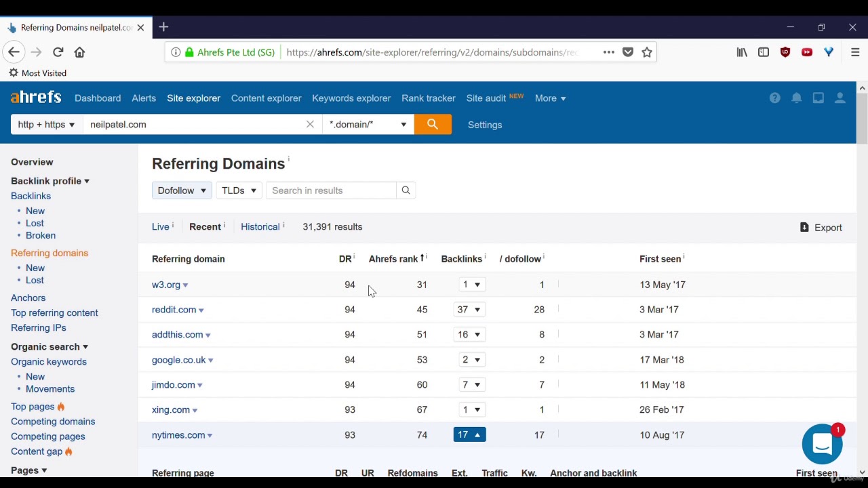Click the orange search button
Viewport: 868px width, 488px height.
[433, 125]
